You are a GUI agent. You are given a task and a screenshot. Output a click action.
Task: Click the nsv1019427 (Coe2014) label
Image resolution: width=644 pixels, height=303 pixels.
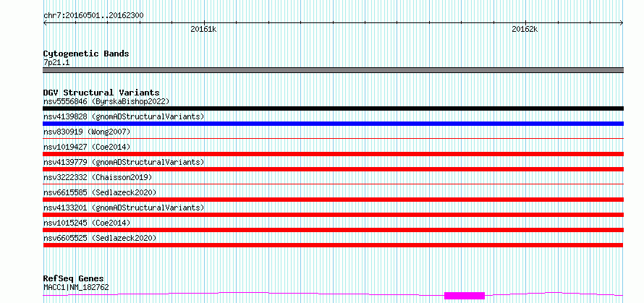tap(87, 147)
